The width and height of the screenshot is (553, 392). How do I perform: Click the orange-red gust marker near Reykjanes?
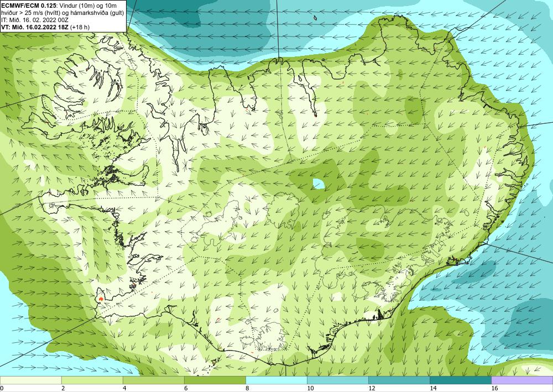click(x=101, y=299)
